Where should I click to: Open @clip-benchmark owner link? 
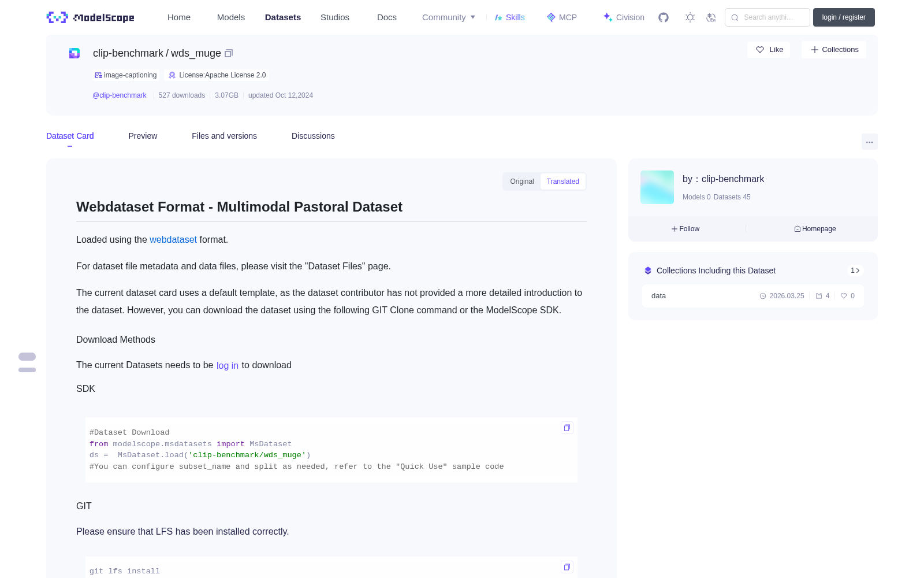tap(120, 95)
